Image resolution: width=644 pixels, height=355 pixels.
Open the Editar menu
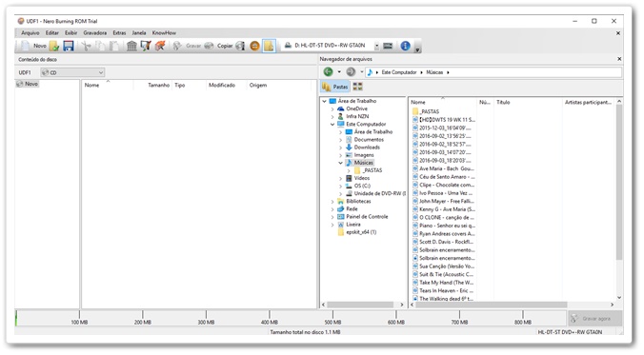(52, 32)
